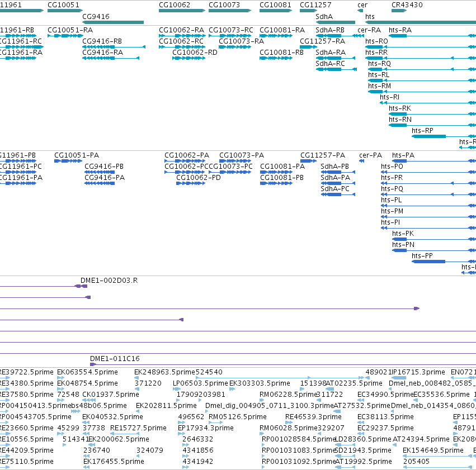Select EST RE15727.5prime
The height and width of the screenshot is (470, 476).
coord(138,428)
